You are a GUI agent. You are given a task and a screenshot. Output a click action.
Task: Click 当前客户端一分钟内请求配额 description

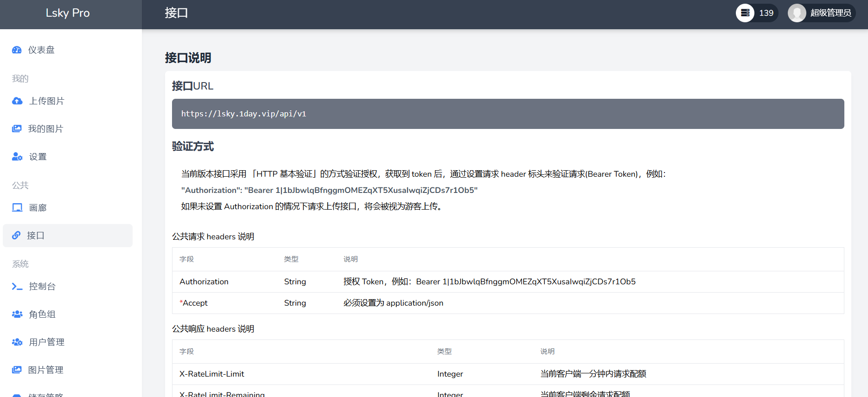click(x=594, y=374)
